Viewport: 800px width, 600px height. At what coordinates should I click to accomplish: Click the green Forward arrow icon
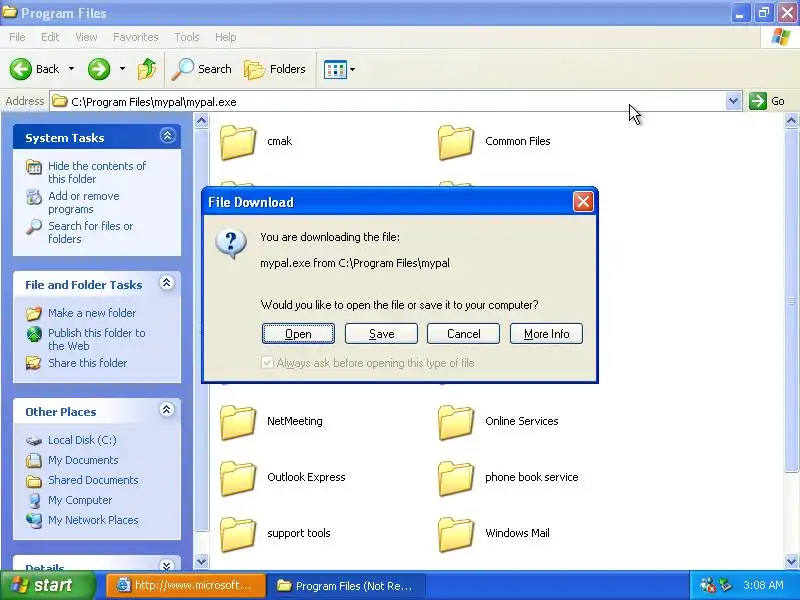pyautogui.click(x=99, y=69)
